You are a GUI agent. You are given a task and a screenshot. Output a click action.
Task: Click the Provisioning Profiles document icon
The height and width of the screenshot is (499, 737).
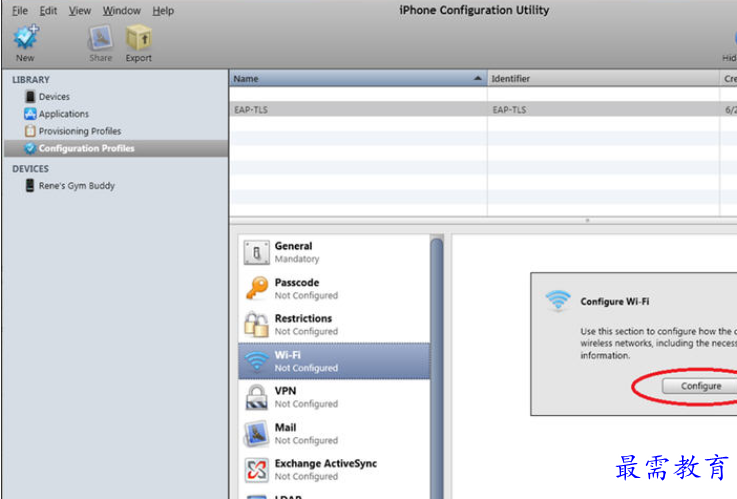pos(30,131)
